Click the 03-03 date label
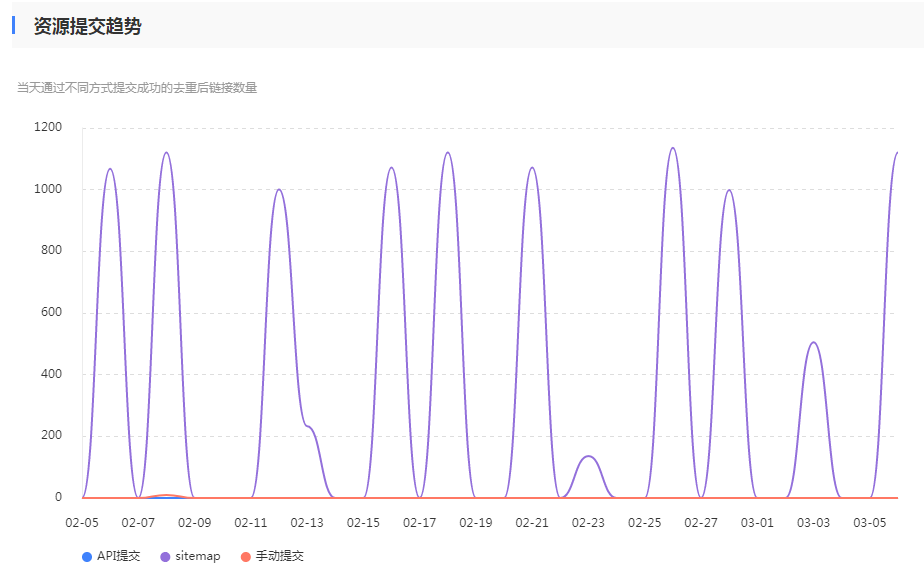This screenshot has width=924, height=565. coord(813,523)
